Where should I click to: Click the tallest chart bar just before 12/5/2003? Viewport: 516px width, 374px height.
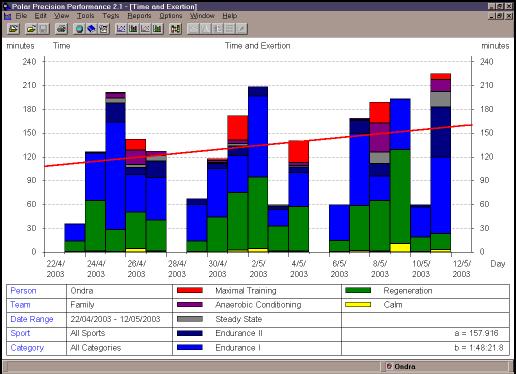click(441, 163)
